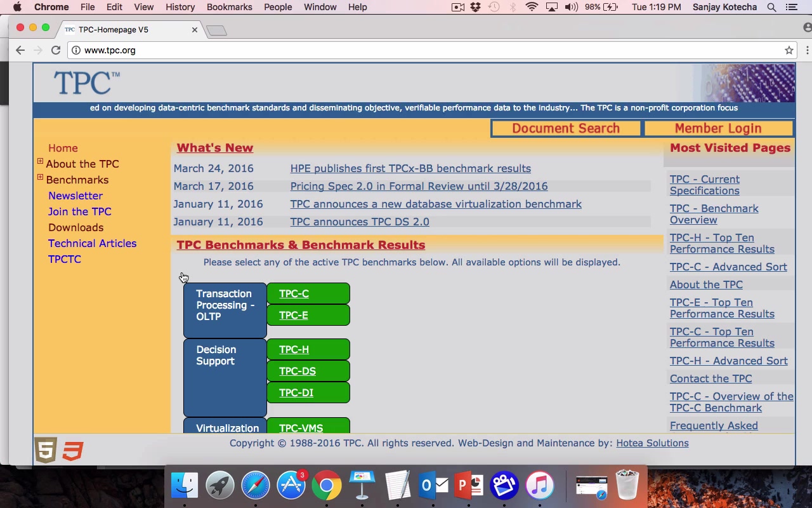Bookmark this page with the star icon
Image resolution: width=812 pixels, height=508 pixels.
coord(789,50)
